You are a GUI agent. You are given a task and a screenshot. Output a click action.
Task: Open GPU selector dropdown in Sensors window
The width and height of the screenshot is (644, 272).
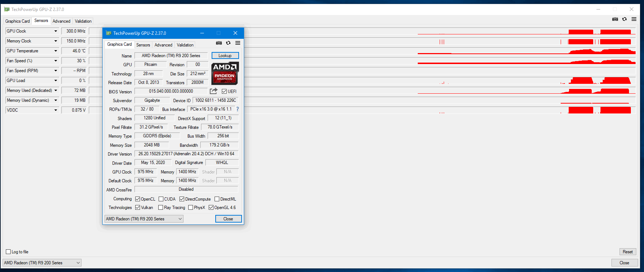click(42, 263)
